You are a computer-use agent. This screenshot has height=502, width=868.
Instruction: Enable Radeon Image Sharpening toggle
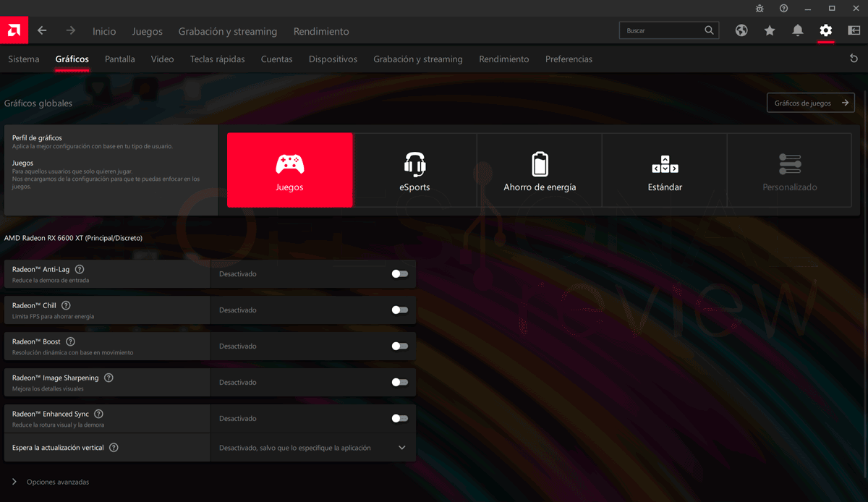pyautogui.click(x=400, y=383)
